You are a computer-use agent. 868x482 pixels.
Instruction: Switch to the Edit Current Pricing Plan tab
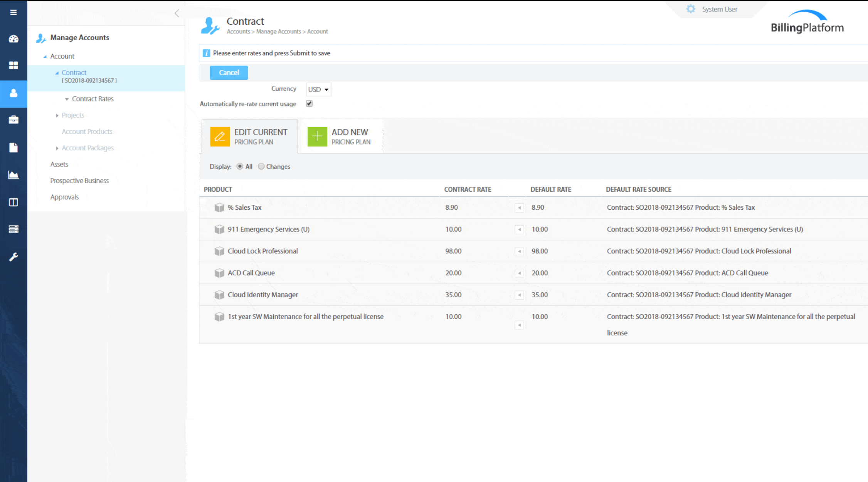coord(250,137)
